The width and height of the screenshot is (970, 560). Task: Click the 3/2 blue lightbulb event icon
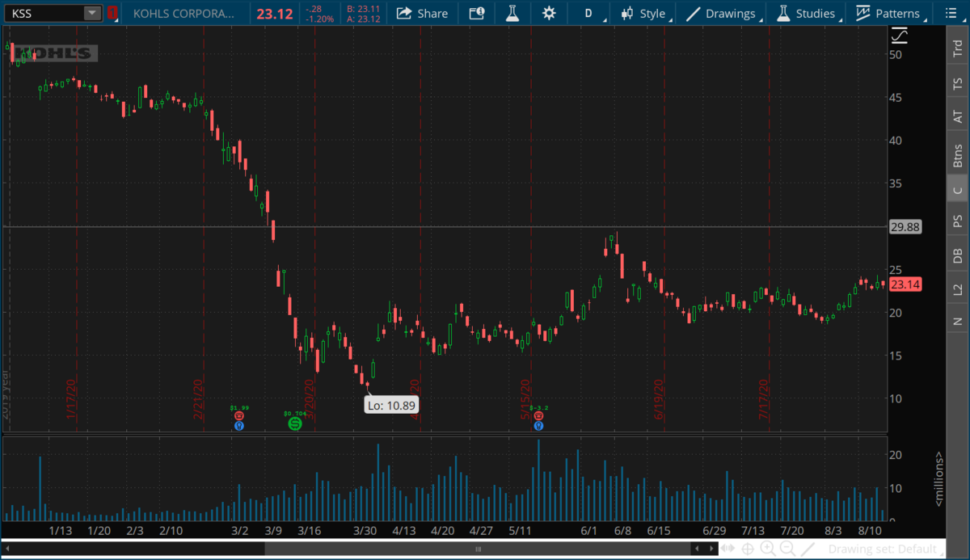(x=239, y=425)
